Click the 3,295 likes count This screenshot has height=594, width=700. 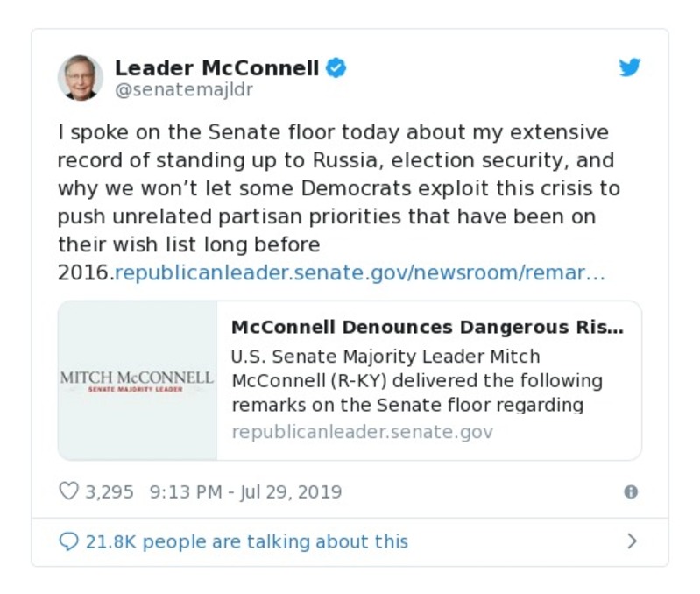coord(109,492)
